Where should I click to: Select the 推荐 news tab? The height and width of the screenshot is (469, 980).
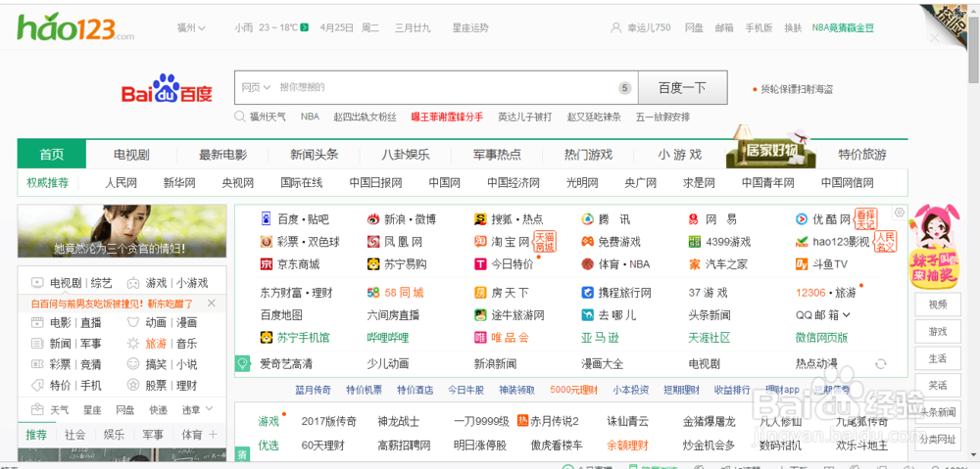point(36,435)
